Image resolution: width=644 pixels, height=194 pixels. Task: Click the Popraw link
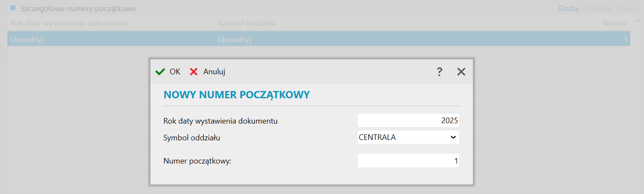(598, 9)
